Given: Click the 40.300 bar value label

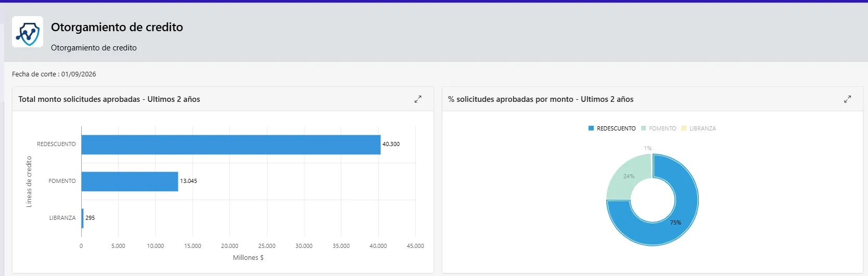Looking at the screenshot, I should coord(391,144).
